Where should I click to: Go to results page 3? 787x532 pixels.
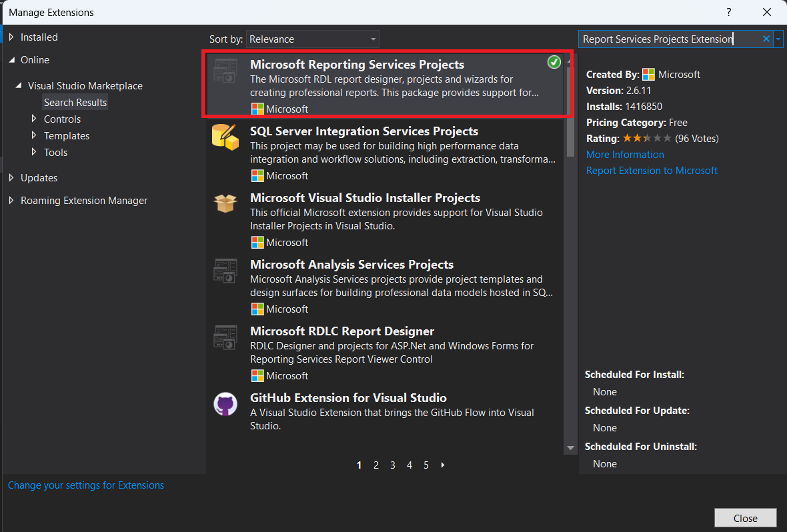(x=392, y=465)
